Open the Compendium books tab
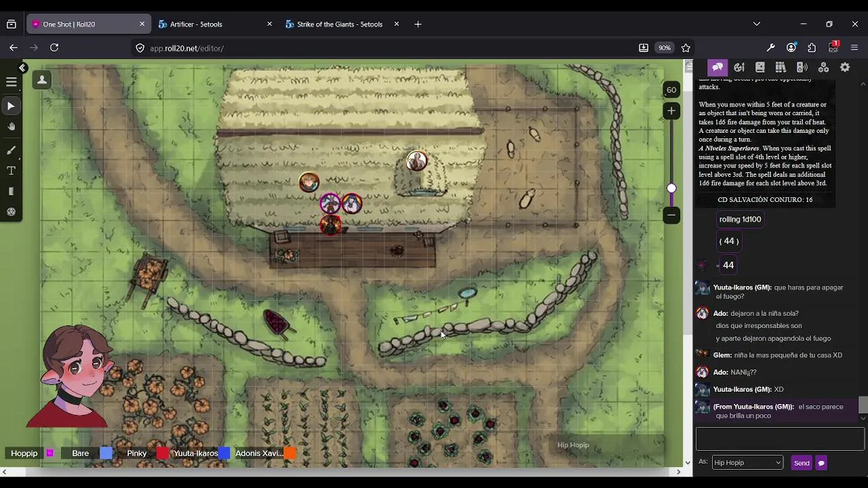Screen dimensions: 868x488 tap(781, 67)
